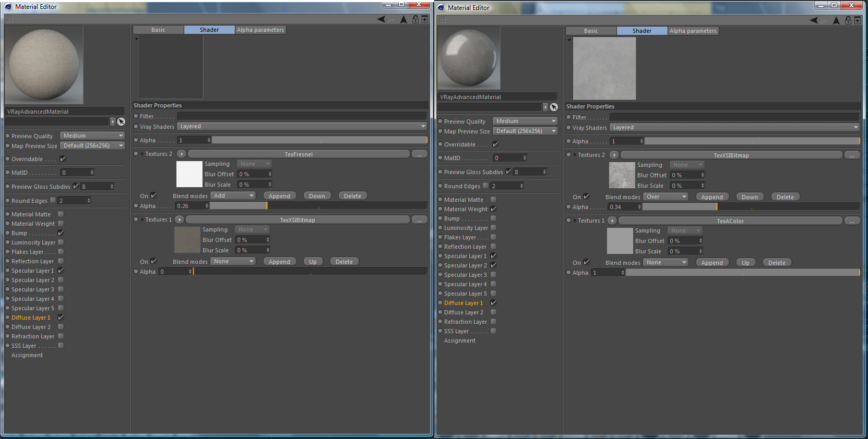Toggle On checkbox under TexFresnel layer
Screen dimensions: 868x439
tap(153, 196)
